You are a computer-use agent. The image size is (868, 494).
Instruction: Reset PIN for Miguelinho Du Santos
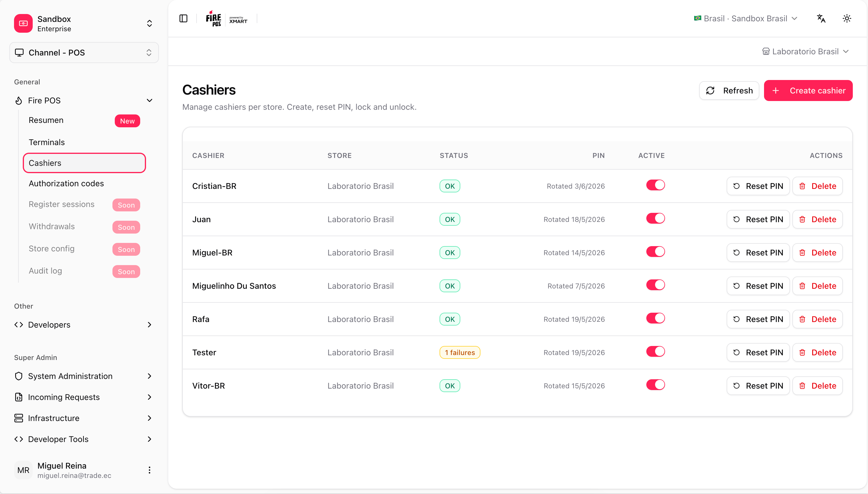(758, 286)
